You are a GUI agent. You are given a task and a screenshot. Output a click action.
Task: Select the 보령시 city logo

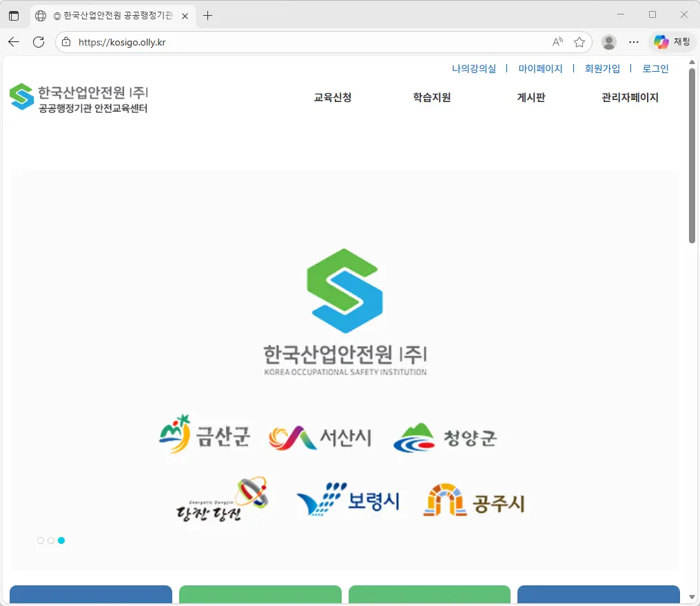[349, 498]
